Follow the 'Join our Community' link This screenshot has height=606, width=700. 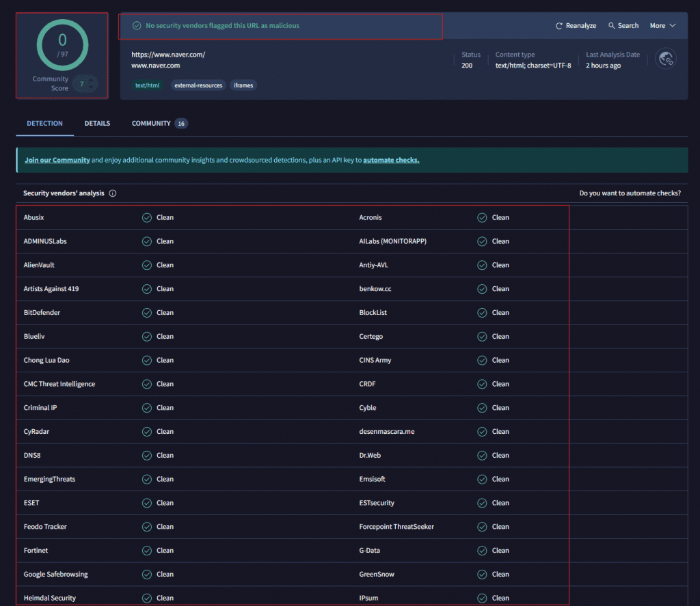(x=57, y=160)
